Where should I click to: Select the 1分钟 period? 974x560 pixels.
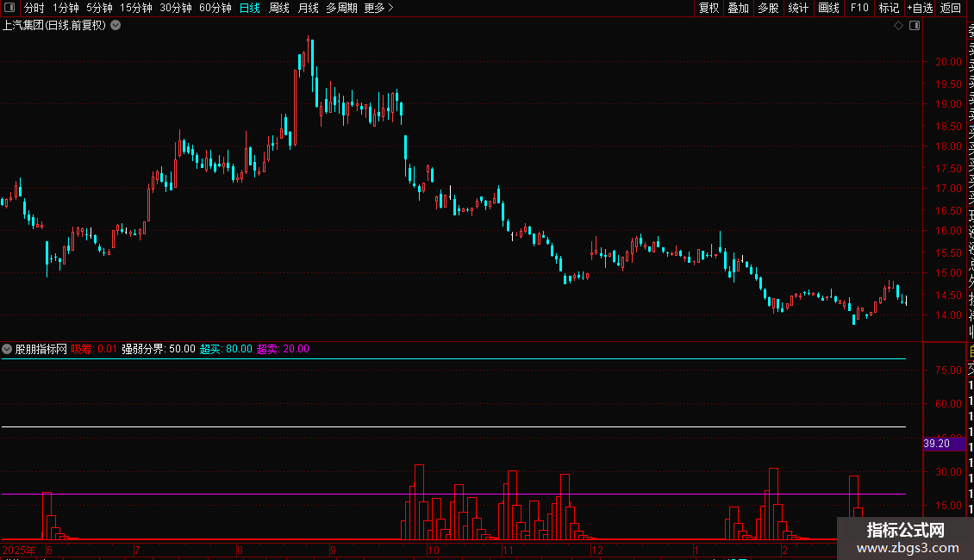coord(66,8)
